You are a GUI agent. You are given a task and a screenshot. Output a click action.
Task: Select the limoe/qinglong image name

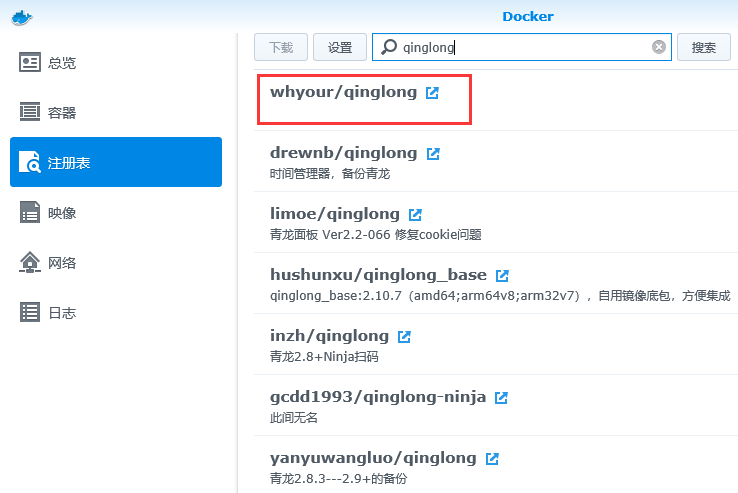tap(335, 214)
